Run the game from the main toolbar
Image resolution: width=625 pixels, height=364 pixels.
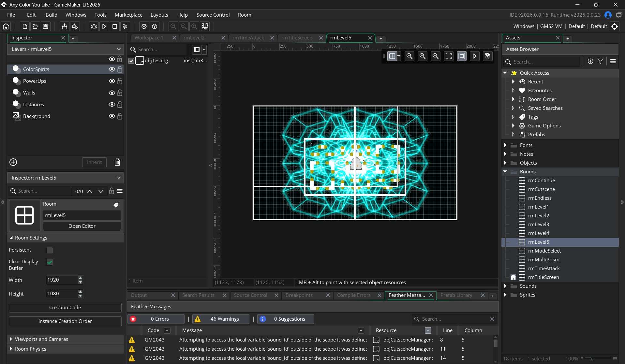coord(104,26)
